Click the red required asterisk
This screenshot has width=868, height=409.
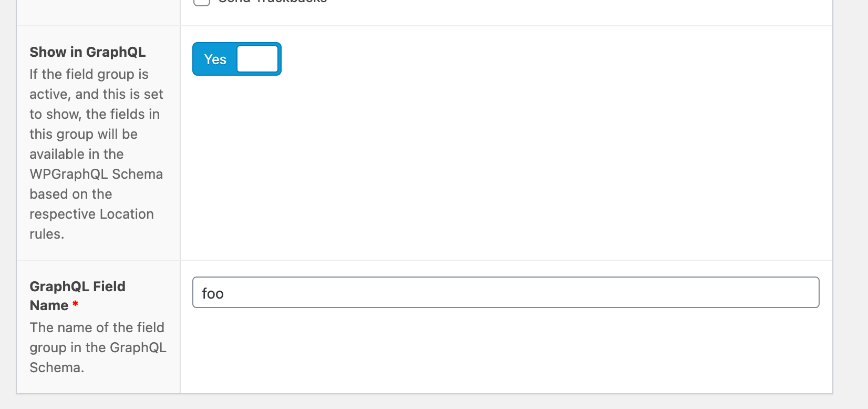(x=76, y=304)
